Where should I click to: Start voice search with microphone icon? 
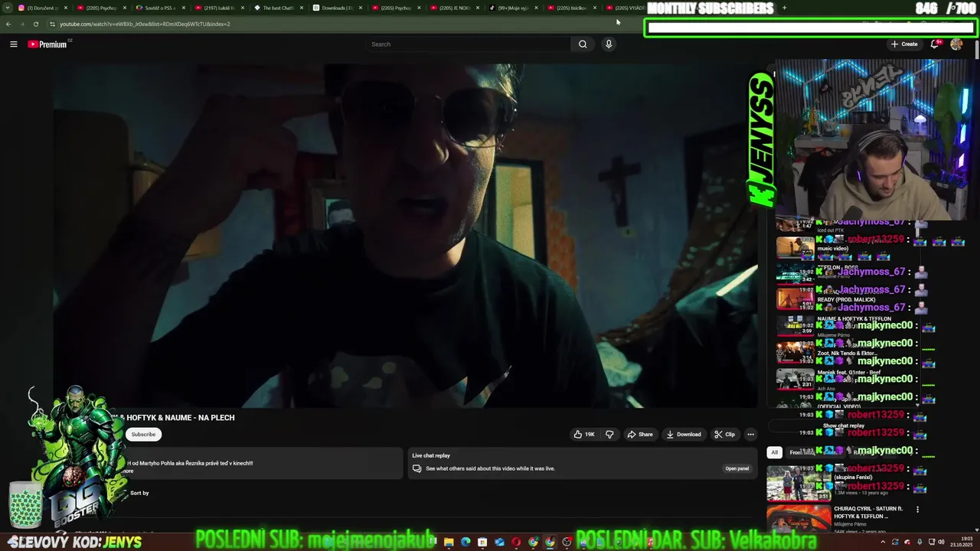coord(609,44)
